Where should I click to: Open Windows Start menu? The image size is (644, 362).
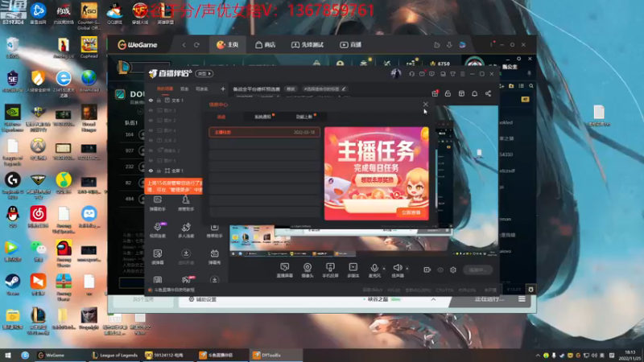[x=7, y=355]
